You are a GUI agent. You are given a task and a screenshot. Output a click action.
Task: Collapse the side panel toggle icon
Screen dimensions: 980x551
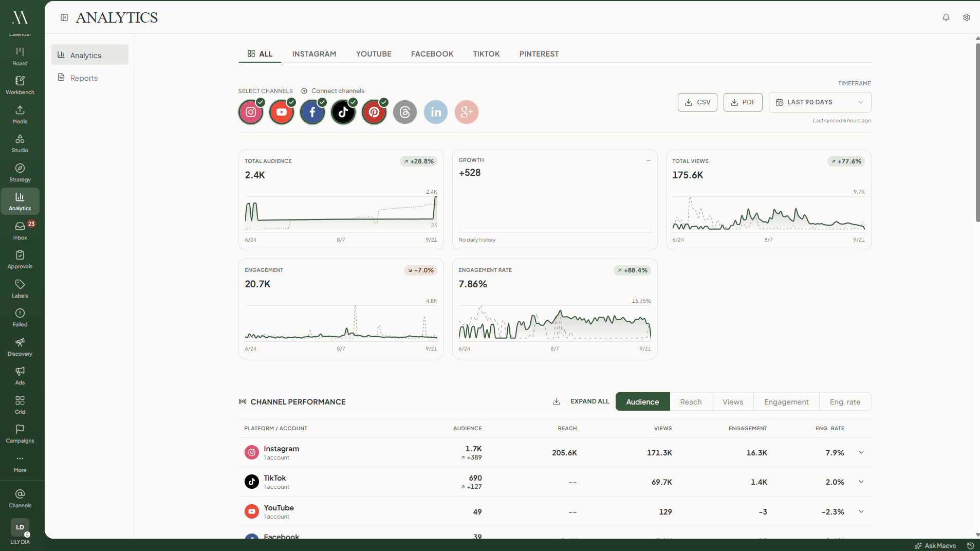pyautogui.click(x=64, y=17)
